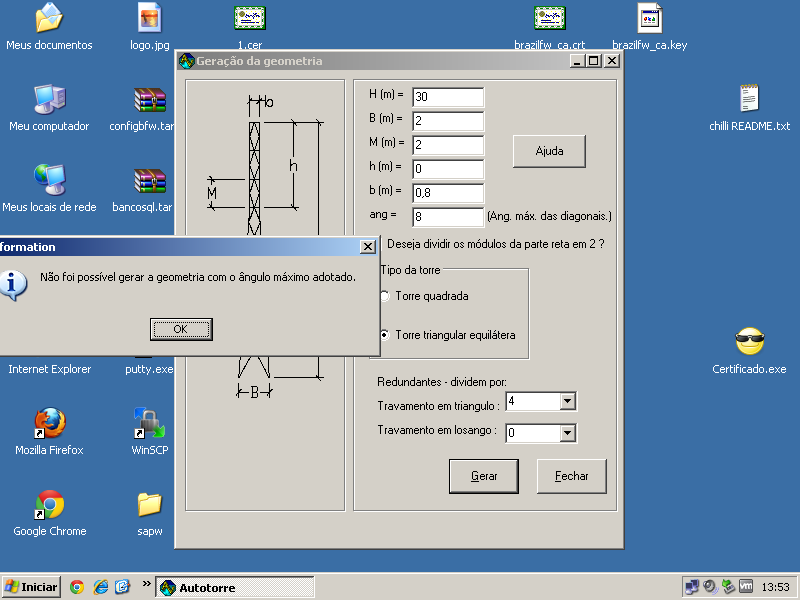This screenshot has width=800, height=600.
Task: Click the Fechar button
Action: click(x=572, y=477)
